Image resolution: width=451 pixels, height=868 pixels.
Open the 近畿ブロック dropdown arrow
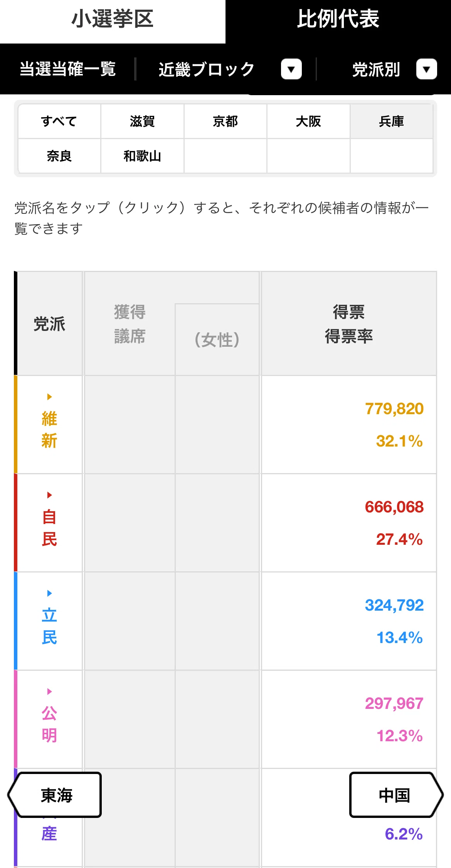291,69
